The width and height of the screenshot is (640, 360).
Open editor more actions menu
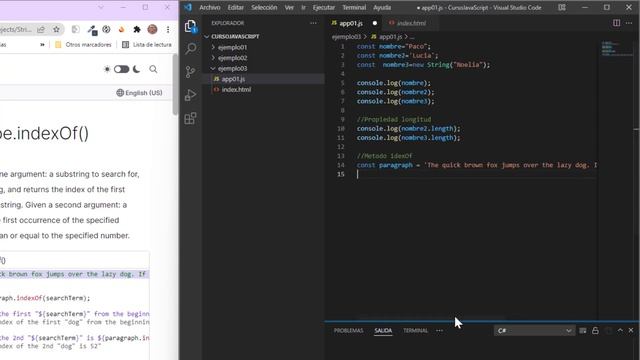[629, 23]
